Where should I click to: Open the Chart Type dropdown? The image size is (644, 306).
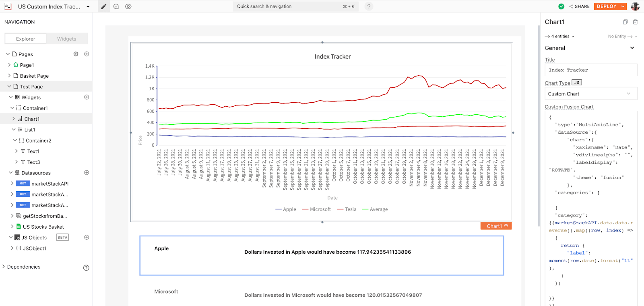click(590, 94)
